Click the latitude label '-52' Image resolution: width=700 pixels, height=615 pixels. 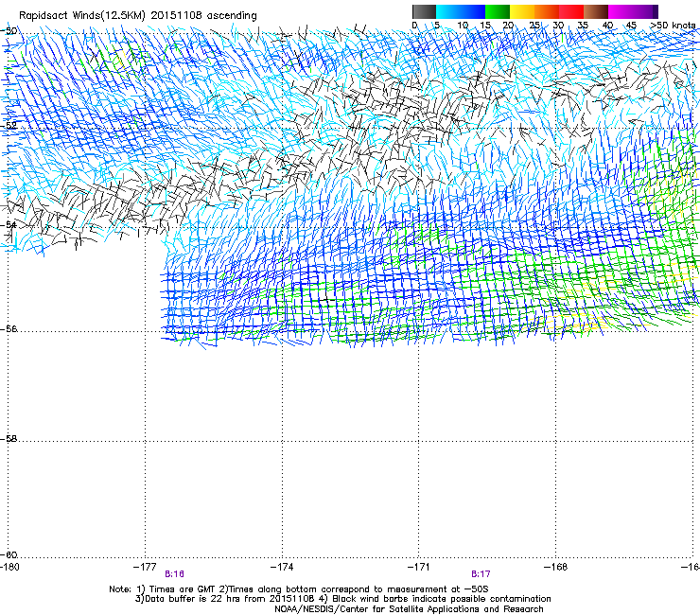9,126
